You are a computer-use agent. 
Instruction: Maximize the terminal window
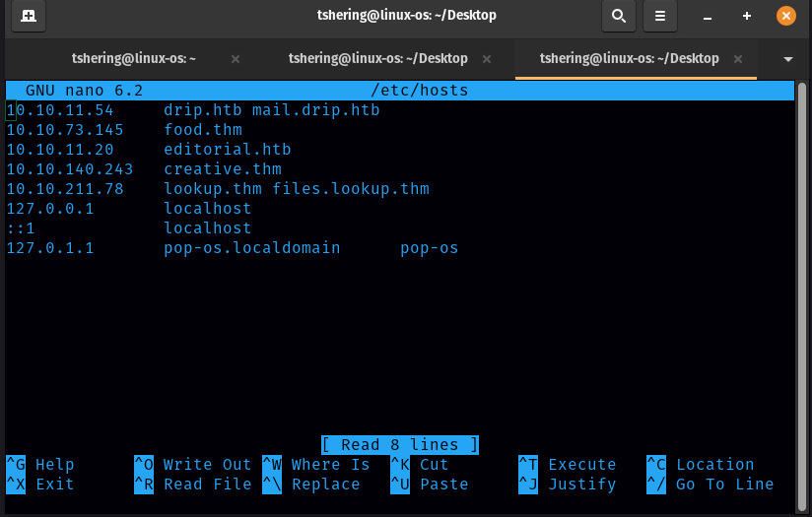(x=746, y=16)
